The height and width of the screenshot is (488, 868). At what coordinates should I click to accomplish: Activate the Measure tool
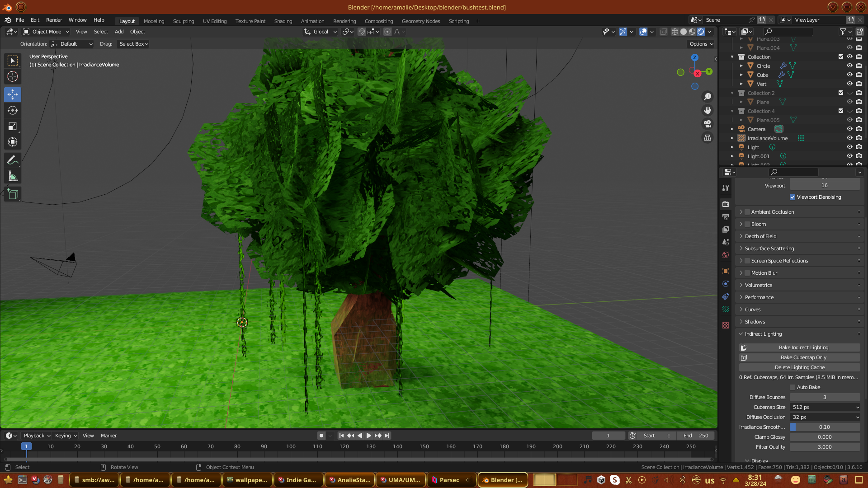(x=13, y=176)
